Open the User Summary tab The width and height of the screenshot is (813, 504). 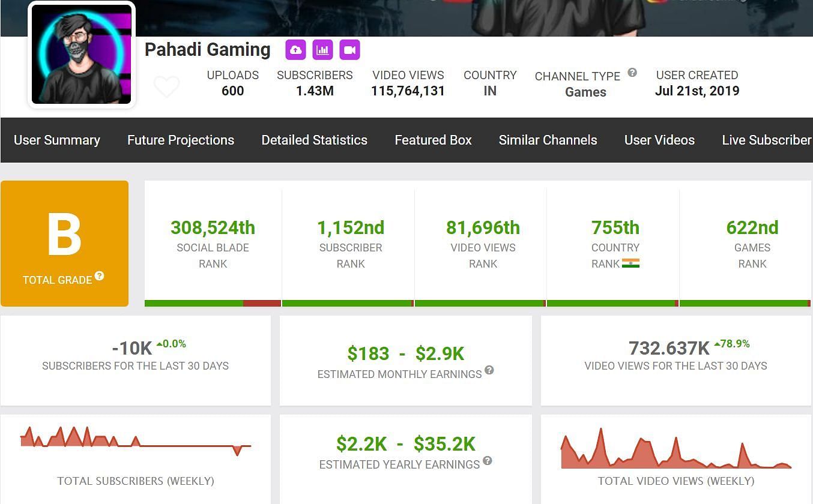(x=57, y=140)
